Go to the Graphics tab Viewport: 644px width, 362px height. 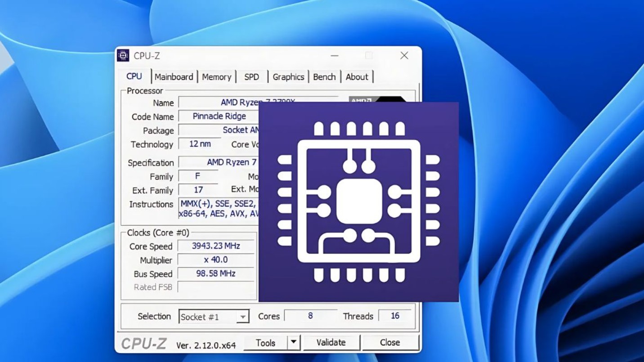pyautogui.click(x=288, y=77)
